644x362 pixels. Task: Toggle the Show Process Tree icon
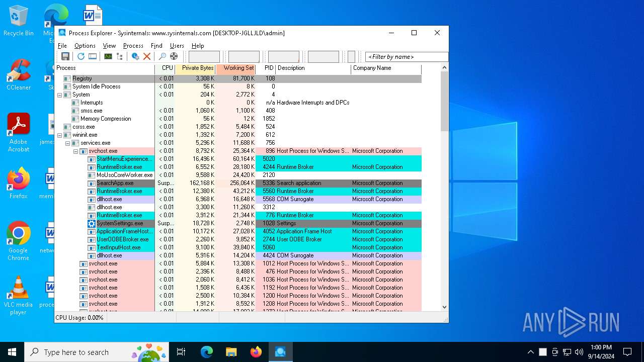(x=120, y=56)
